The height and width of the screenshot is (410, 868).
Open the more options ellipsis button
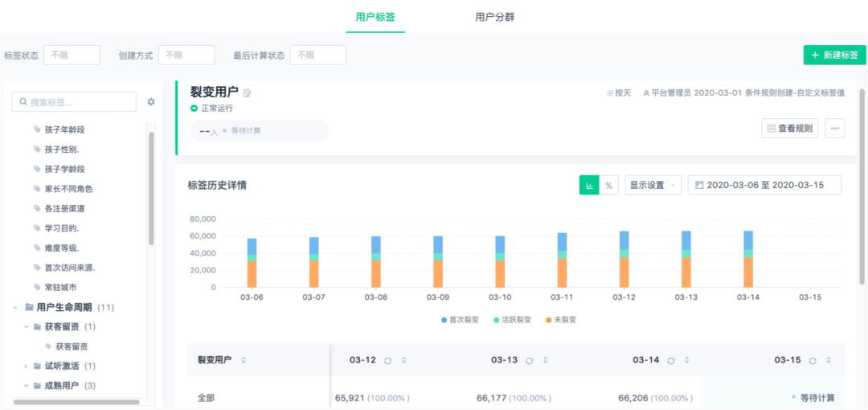835,128
